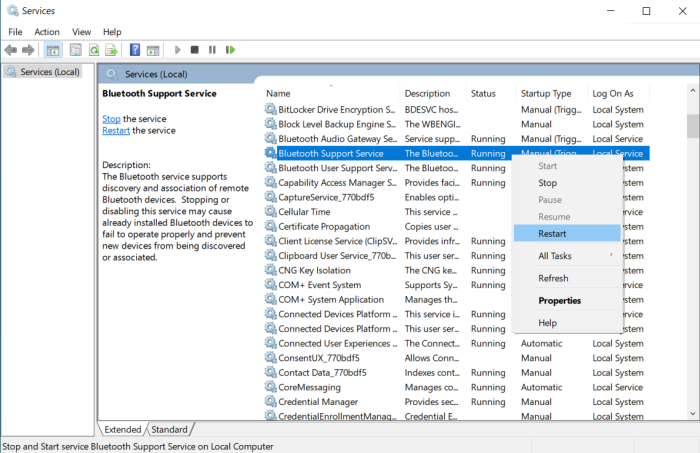
Task: Click the gear icon beside CoreMessaging
Action: 270,387
